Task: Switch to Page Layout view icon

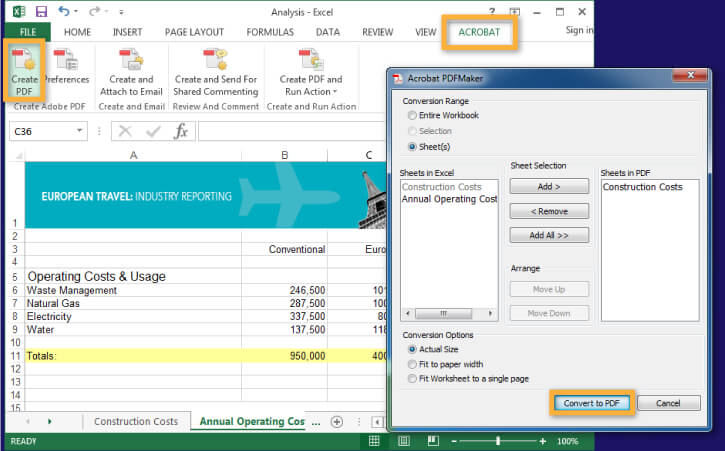Action: point(404,441)
